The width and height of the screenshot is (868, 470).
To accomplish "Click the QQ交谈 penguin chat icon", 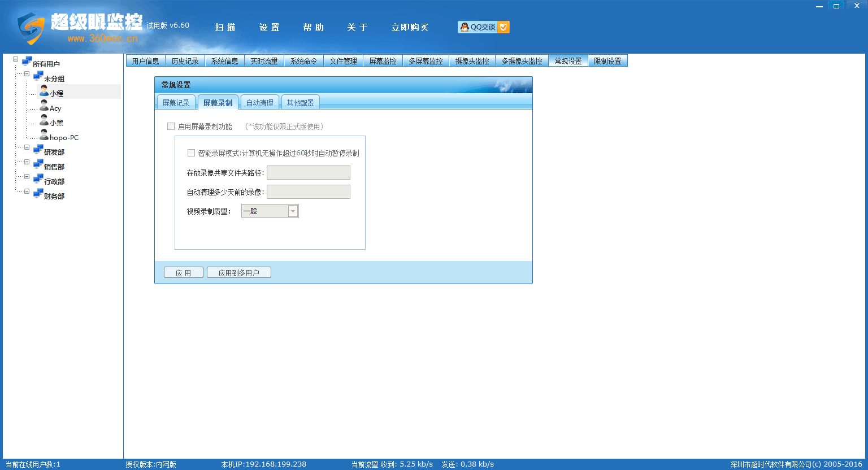I will pos(465,27).
